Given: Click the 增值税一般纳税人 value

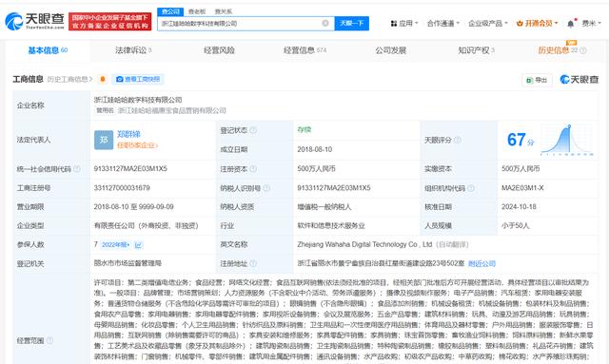Looking at the screenshot, I should [x=324, y=207].
